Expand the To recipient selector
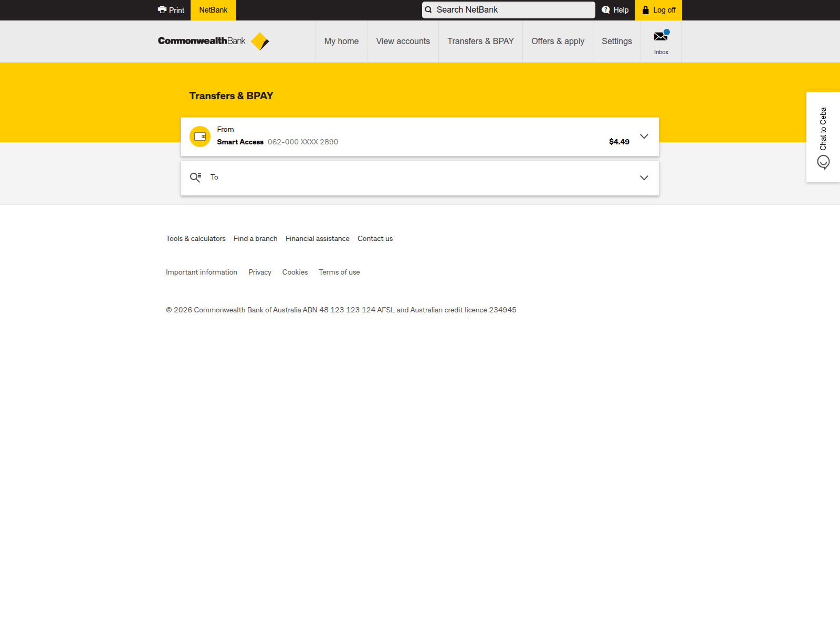 [644, 177]
